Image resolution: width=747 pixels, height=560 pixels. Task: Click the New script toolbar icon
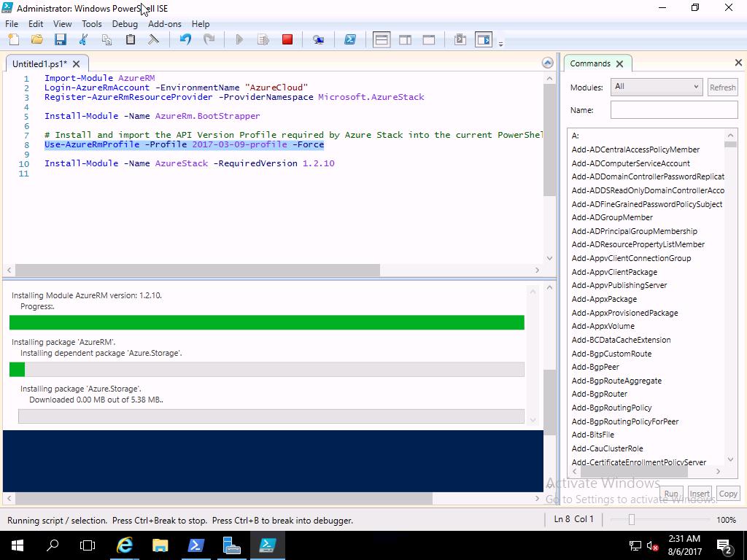point(14,39)
